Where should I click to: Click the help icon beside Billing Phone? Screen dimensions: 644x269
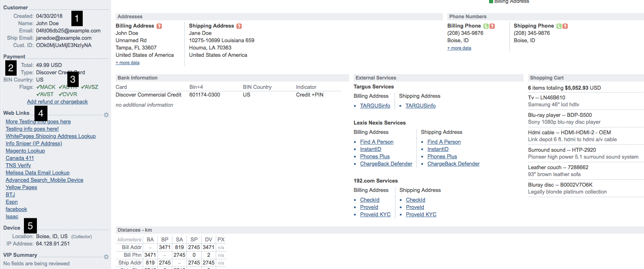(x=492, y=26)
